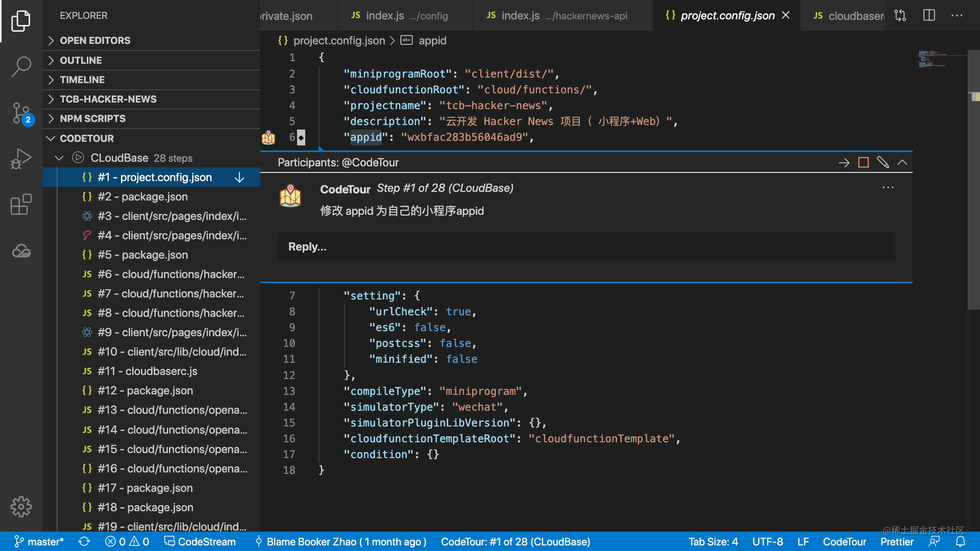
Task: Open comment actions ellipsis menu
Action: 888,187
